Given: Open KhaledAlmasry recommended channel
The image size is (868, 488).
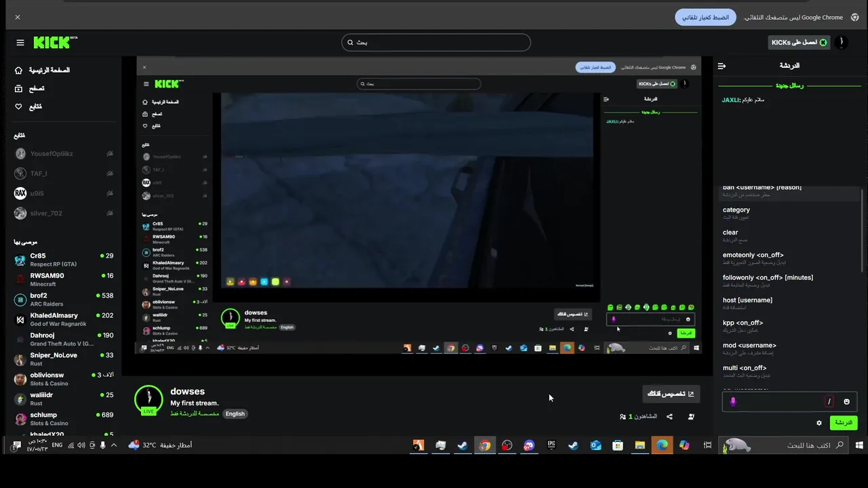Looking at the screenshot, I should tap(64, 319).
